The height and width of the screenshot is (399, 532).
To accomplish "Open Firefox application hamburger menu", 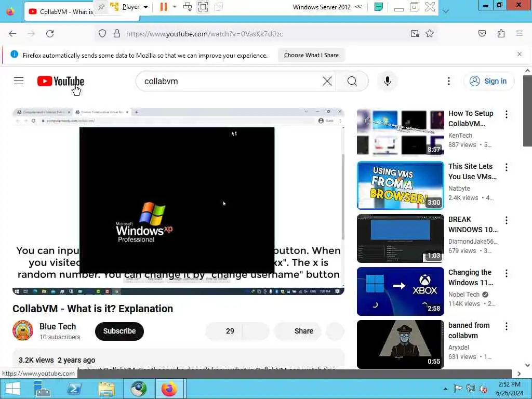I will tap(520, 34).
